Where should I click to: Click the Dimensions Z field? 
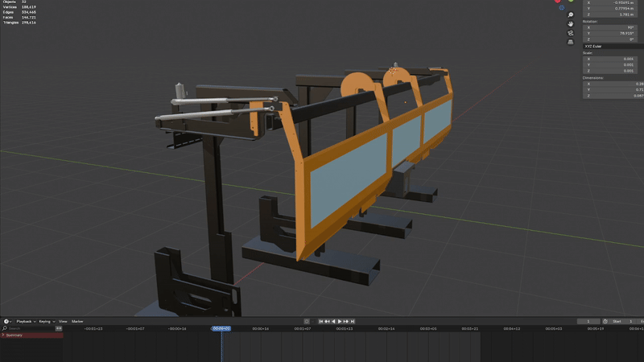point(613,96)
